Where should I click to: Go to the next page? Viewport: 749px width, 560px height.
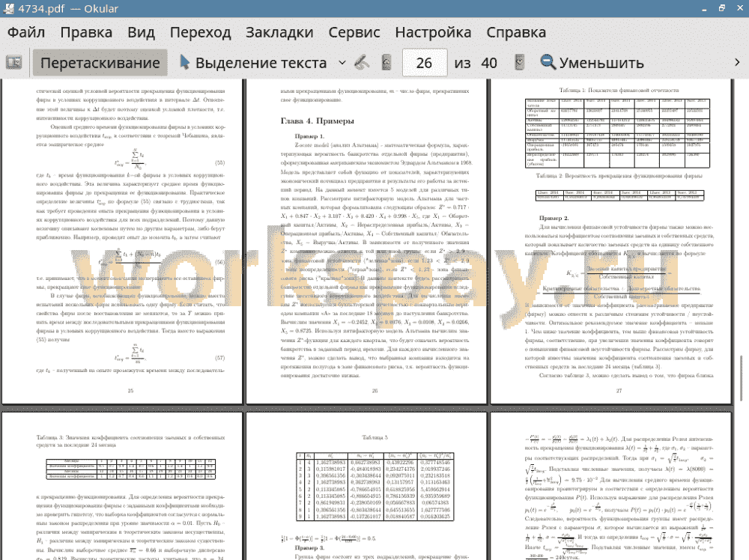pos(519,63)
